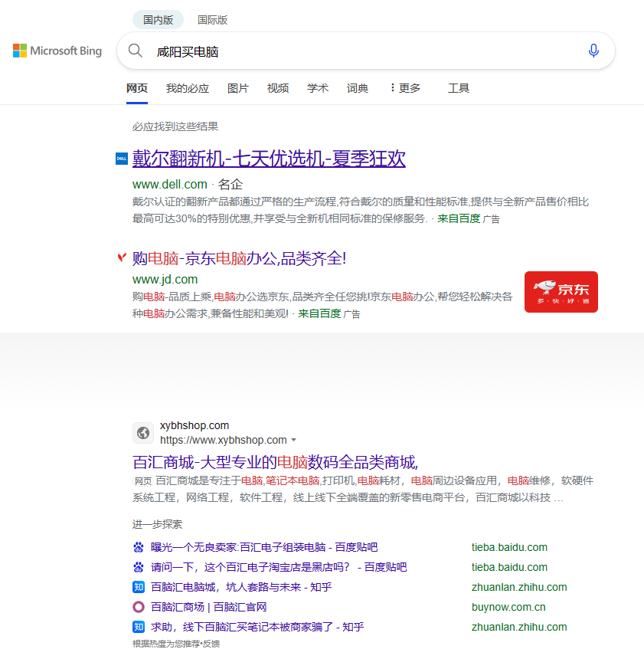Activate voice search microphone icon
This screenshot has width=644, height=659.
(x=593, y=51)
